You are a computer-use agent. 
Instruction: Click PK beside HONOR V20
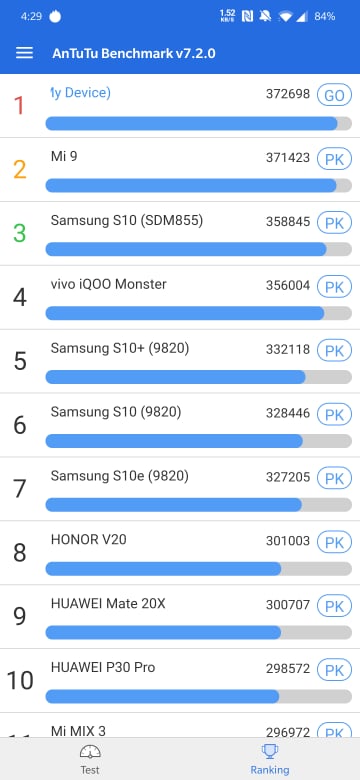pyautogui.click(x=334, y=542)
